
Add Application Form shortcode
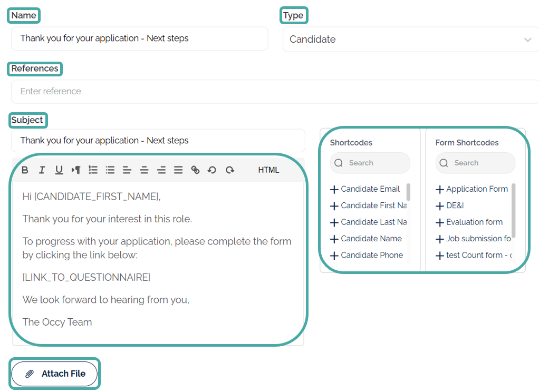471,189
